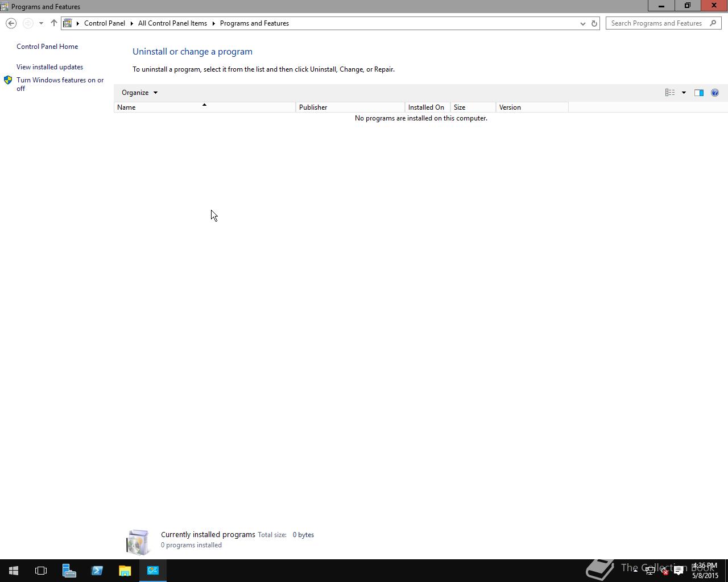Select All Control Panel Items breadcrumb
728x582 pixels.
172,23
